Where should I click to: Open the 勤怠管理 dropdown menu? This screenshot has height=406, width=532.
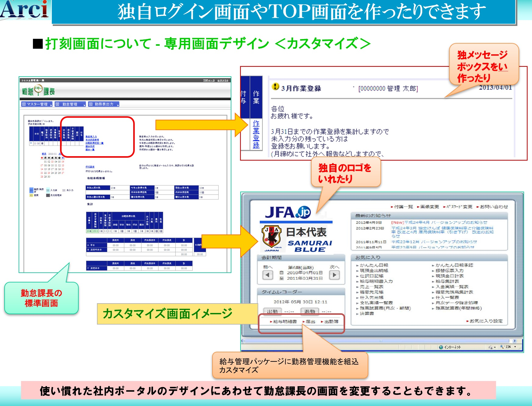[x=70, y=104]
